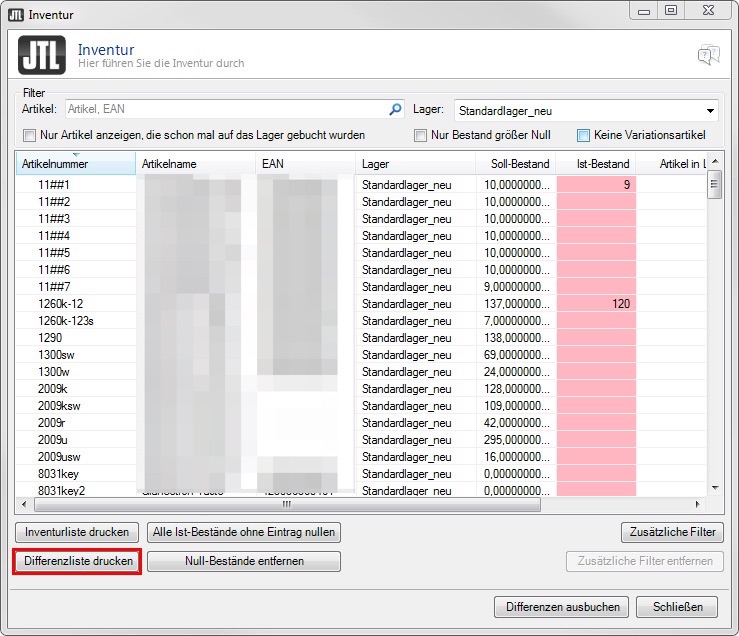
Task: Select row with article 2009u
Action: 361,439
